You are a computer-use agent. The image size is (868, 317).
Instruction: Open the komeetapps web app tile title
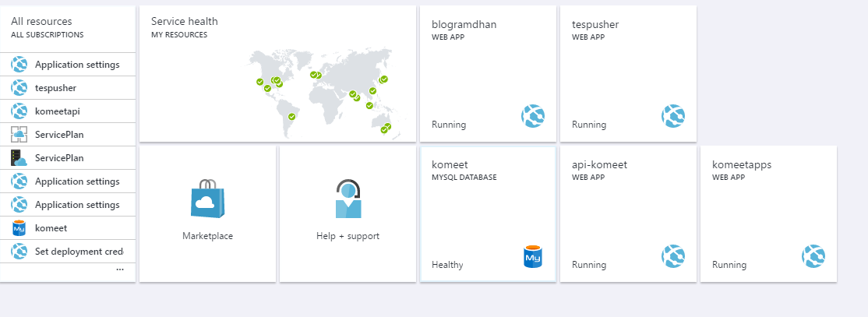742,165
